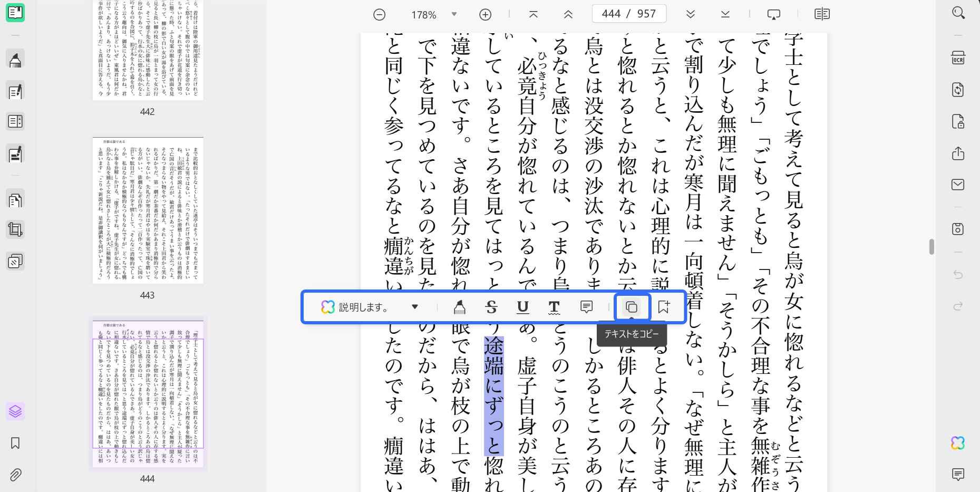Underline the selected text
The image size is (980, 492).
[523, 307]
